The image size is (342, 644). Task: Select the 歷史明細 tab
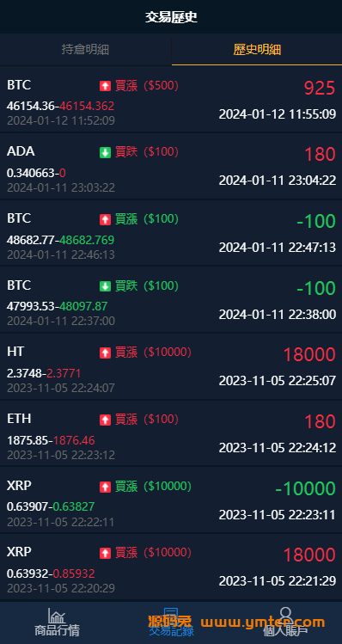(x=257, y=50)
